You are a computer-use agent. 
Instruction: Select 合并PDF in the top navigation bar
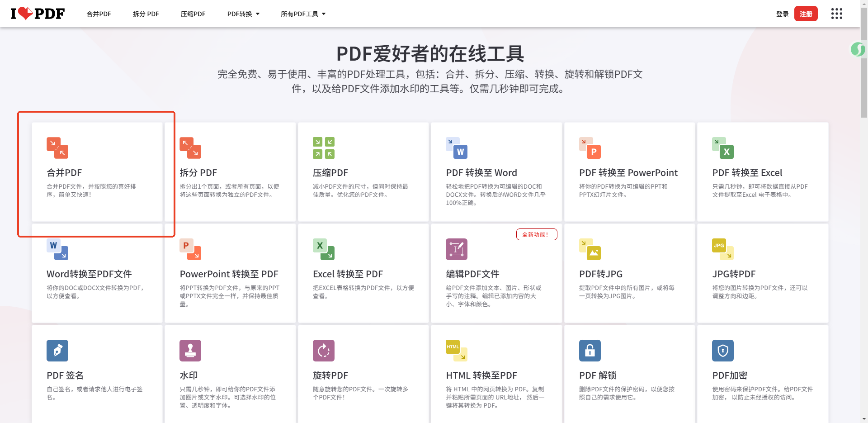tap(99, 14)
